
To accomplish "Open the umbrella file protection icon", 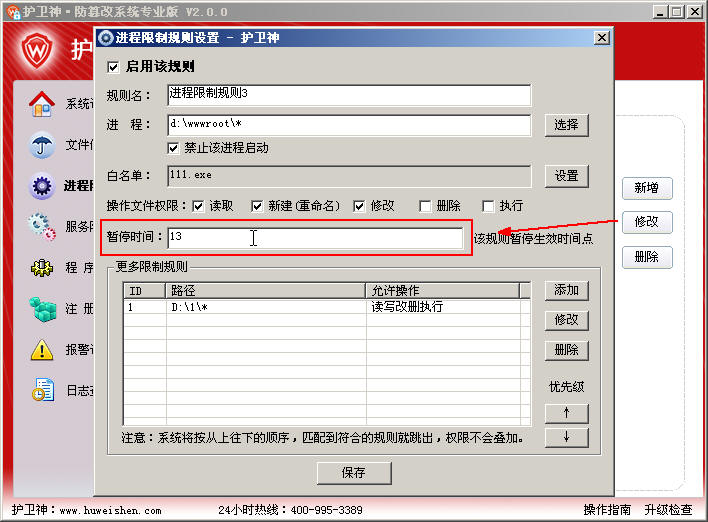I will [x=42, y=145].
